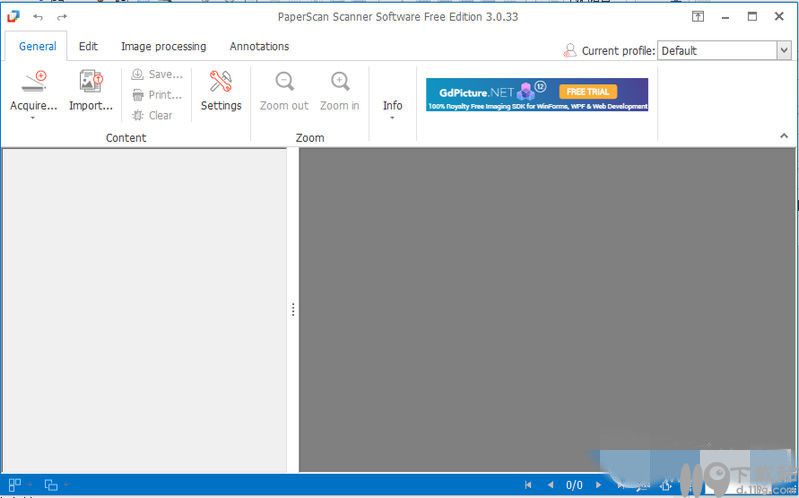Click the overlapping windows icon in status bar
This screenshot has height=498, width=799.
coord(51,485)
